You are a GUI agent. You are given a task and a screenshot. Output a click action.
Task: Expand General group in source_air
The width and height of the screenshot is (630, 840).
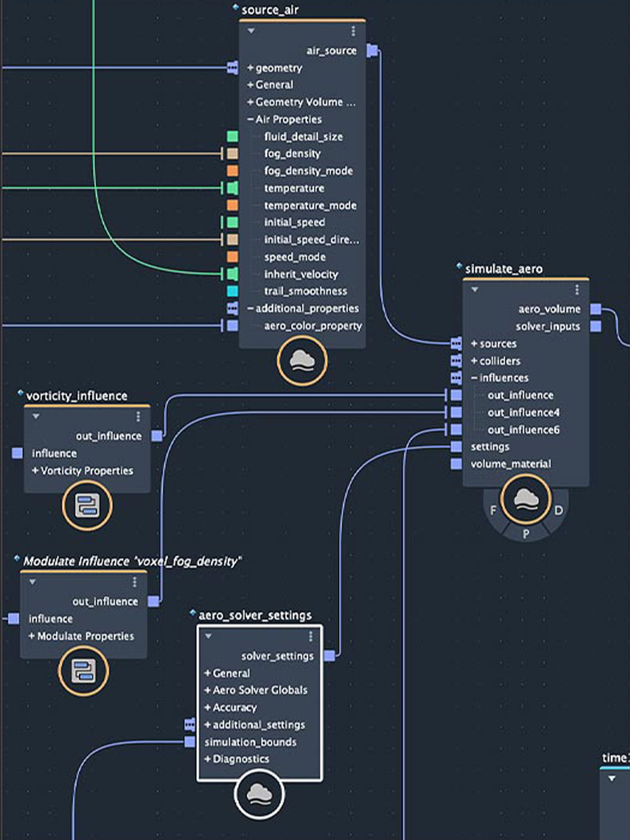pyautogui.click(x=250, y=85)
